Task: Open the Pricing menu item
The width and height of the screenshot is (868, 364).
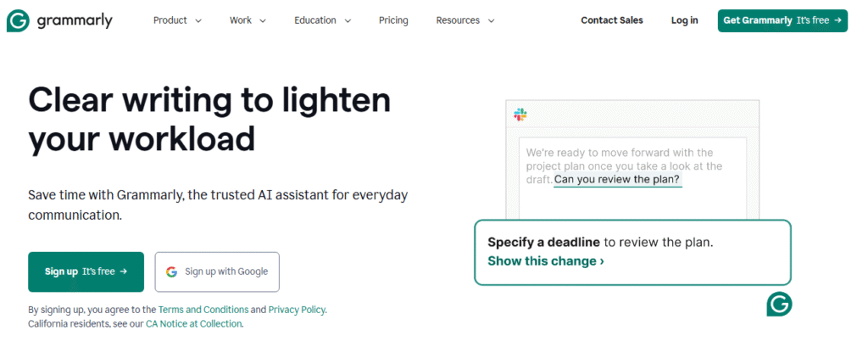Action: pos(393,20)
